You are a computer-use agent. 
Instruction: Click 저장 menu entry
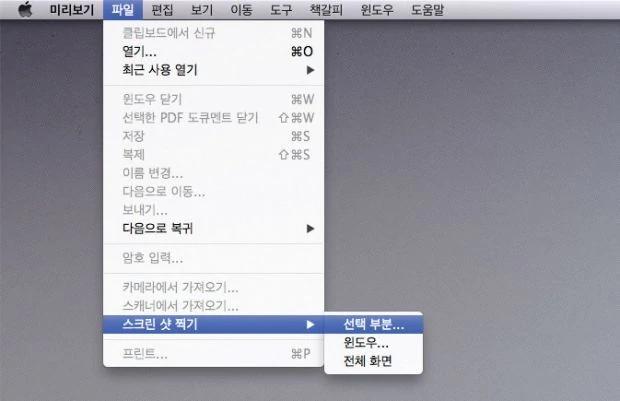pos(214,136)
